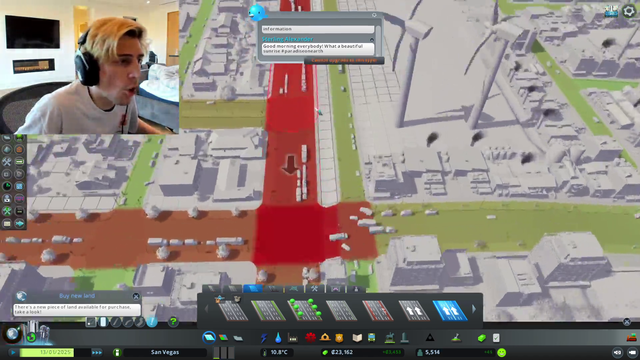640x360 pixels.
Task: Toggle pause/play simulation button
Action: click(12, 352)
